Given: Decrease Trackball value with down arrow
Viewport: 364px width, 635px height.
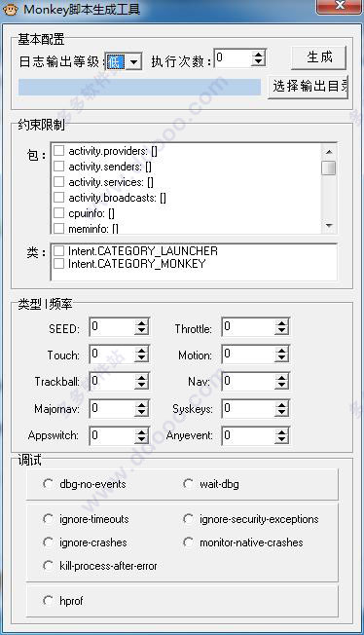Looking at the screenshot, I should [141, 385].
